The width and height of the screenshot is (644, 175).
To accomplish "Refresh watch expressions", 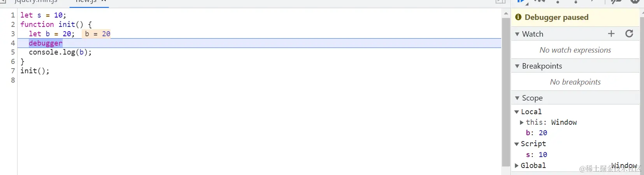I will 629,34.
